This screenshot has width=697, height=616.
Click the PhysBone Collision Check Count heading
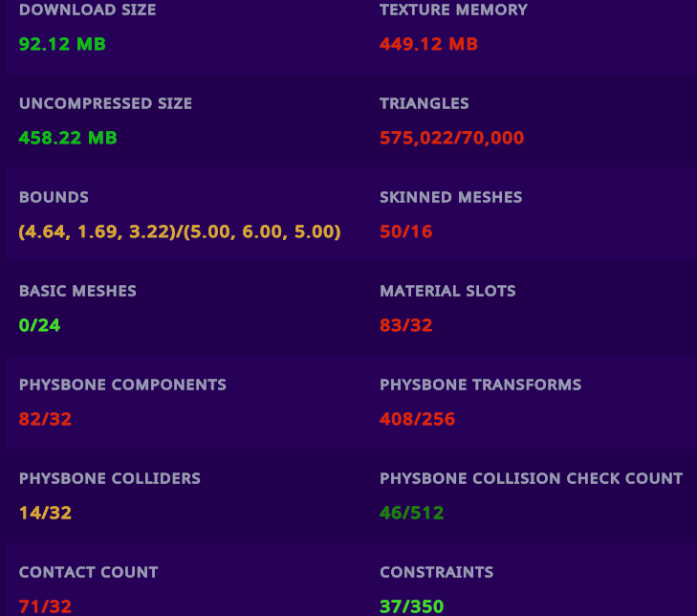[x=532, y=478]
